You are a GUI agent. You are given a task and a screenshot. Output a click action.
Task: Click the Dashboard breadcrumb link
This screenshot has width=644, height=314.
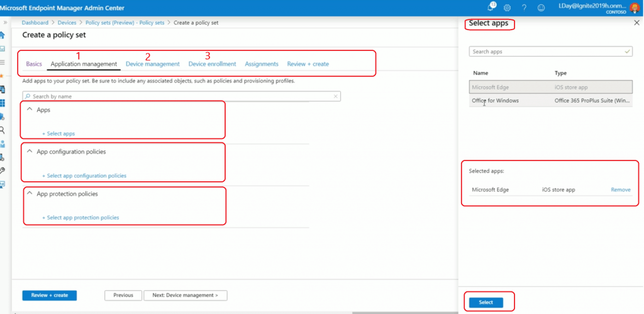(35, 23)
